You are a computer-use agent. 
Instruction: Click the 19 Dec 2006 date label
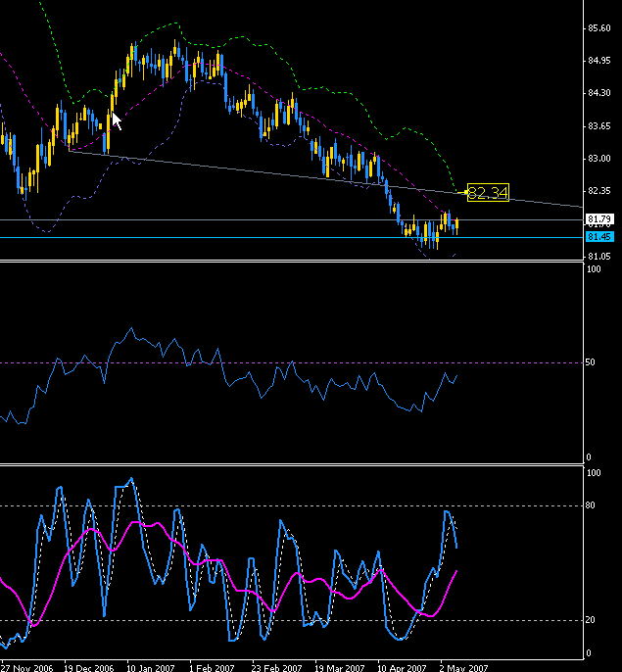[x=89, y=668]
